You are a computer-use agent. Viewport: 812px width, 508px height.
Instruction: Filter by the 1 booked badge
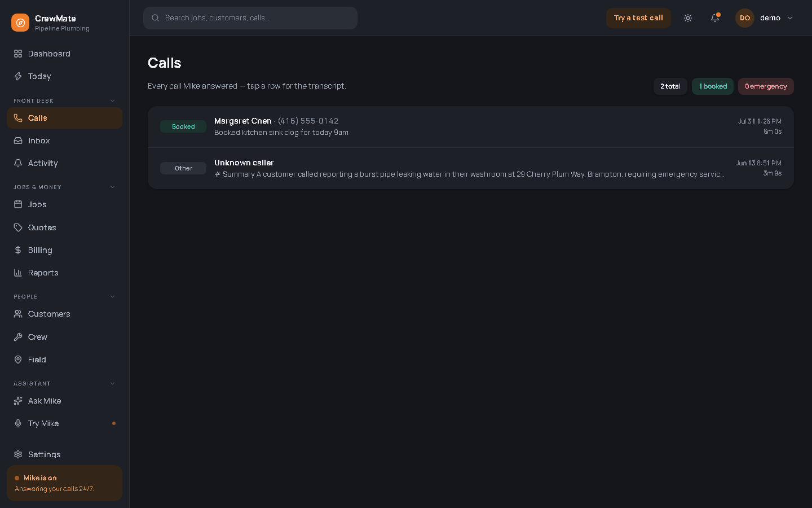click(713, 86)
